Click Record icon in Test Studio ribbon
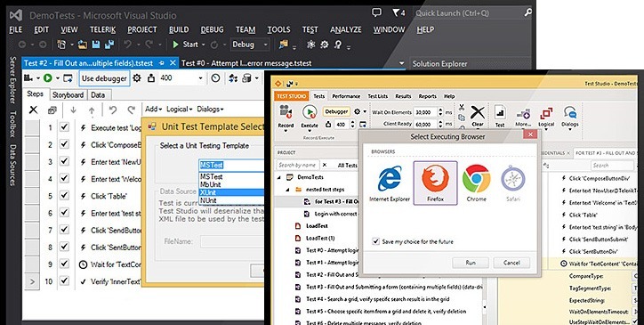This screenshot has height=325, width=644. click(x=286, y=112)
